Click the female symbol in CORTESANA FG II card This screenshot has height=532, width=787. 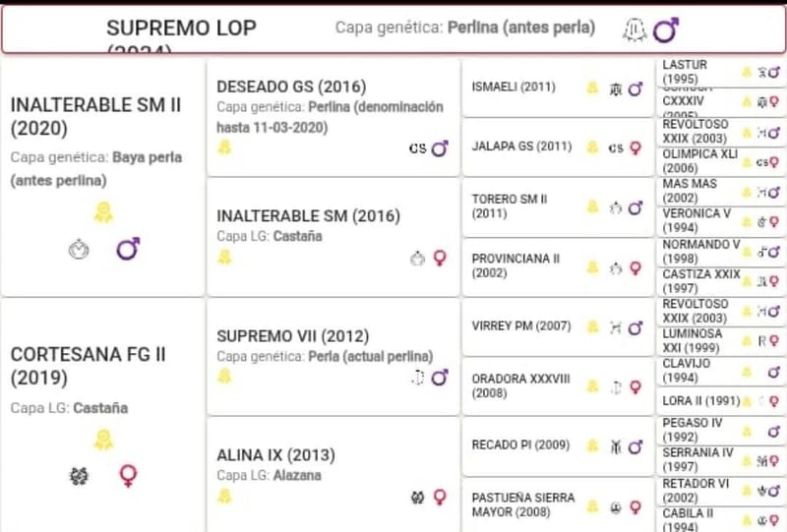[128, 477]
